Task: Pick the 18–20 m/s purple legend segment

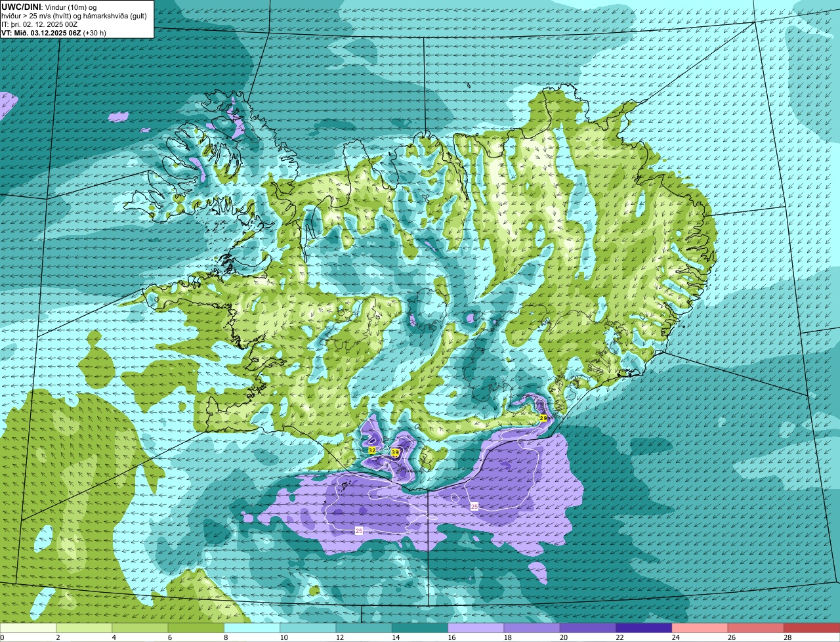Action: click(x=532, y=628)
